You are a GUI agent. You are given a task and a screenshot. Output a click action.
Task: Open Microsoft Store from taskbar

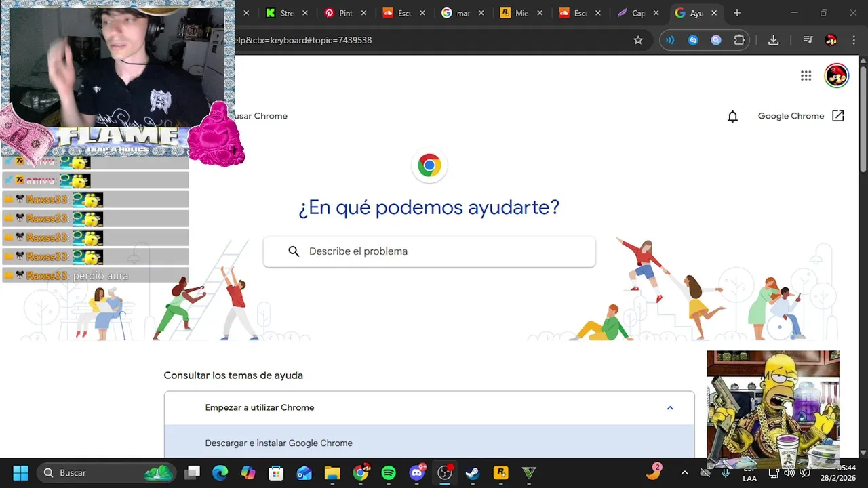[276, 472]
